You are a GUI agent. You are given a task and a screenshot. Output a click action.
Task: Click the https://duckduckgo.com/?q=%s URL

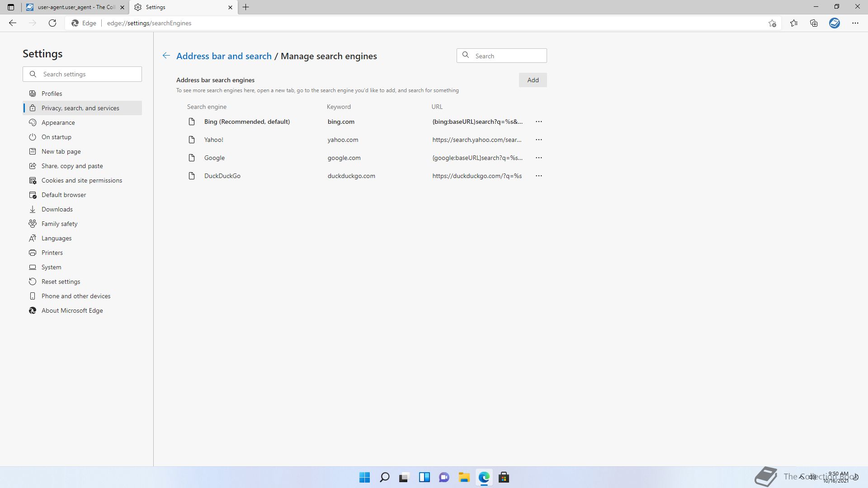click(x=477, y=176)
